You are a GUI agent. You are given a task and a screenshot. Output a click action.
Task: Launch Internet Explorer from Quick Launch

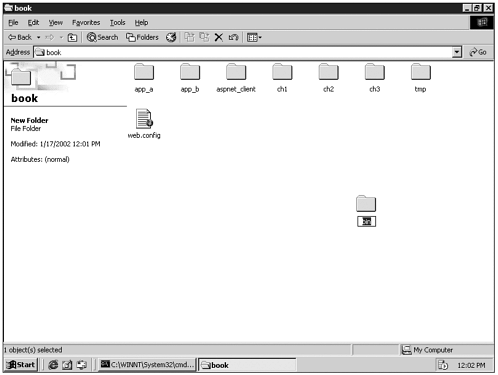tap(53, 365)
